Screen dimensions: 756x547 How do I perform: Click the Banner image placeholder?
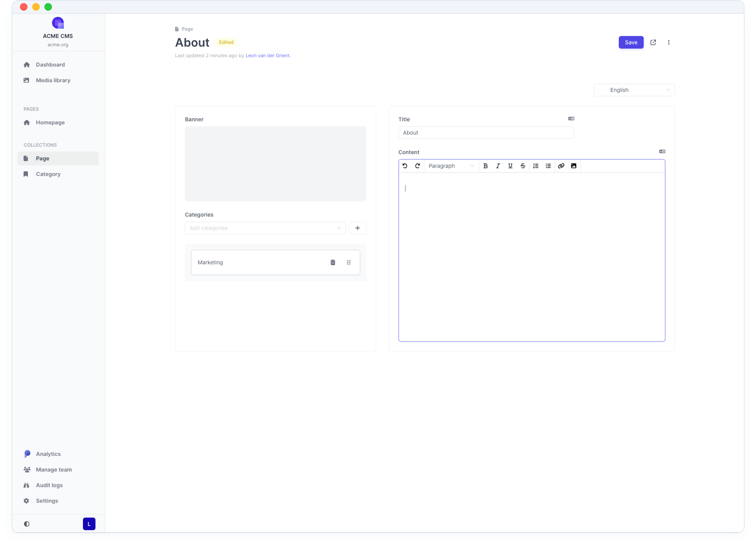point(275,164)
